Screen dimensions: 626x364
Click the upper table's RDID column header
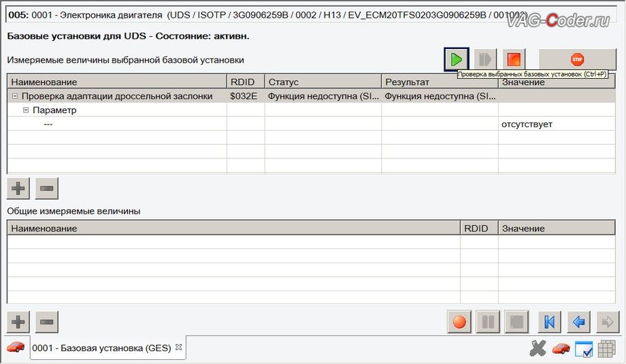(x=246, y=82)
